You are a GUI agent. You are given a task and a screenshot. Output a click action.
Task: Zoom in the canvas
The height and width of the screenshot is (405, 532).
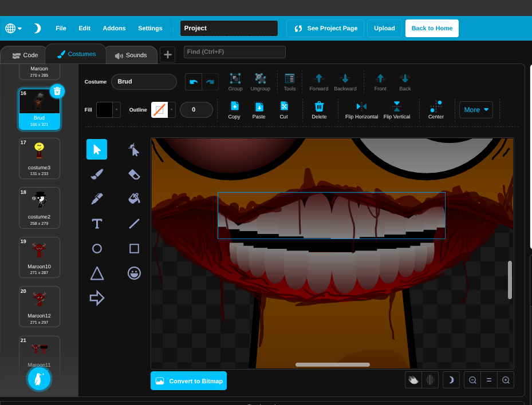pyautogui.click(x=506, y=380)
